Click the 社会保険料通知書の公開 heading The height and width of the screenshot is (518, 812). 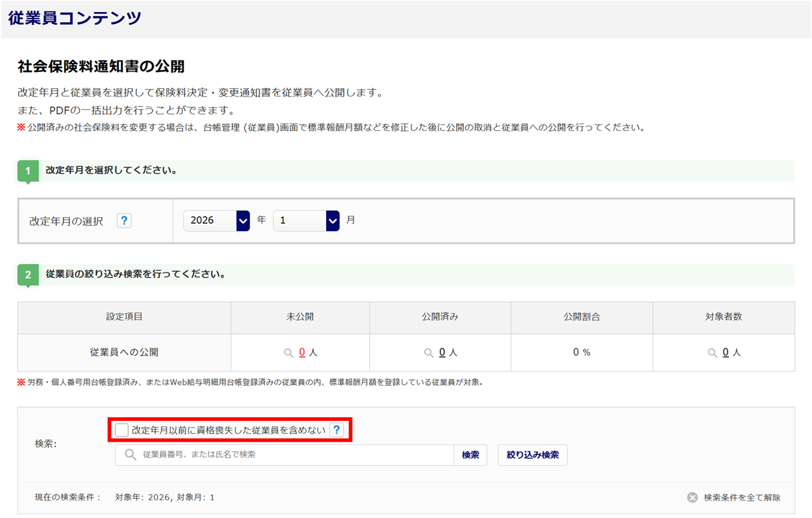coord(101,67)
